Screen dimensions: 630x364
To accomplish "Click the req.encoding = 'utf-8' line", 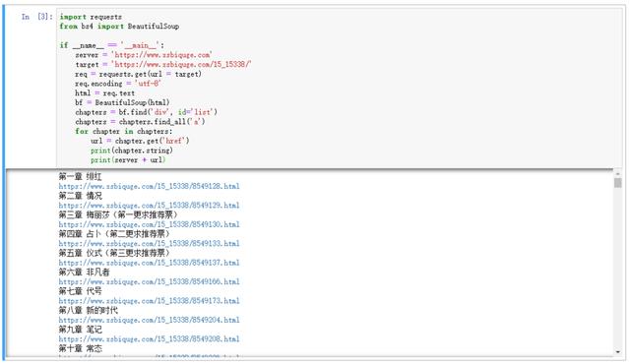I will pos(118,84).
